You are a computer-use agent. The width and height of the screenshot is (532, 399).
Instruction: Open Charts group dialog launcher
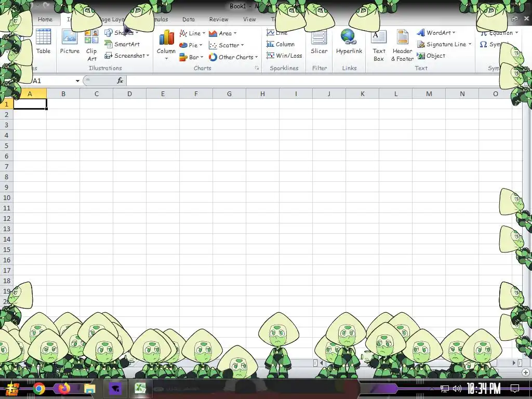(257, 68)
